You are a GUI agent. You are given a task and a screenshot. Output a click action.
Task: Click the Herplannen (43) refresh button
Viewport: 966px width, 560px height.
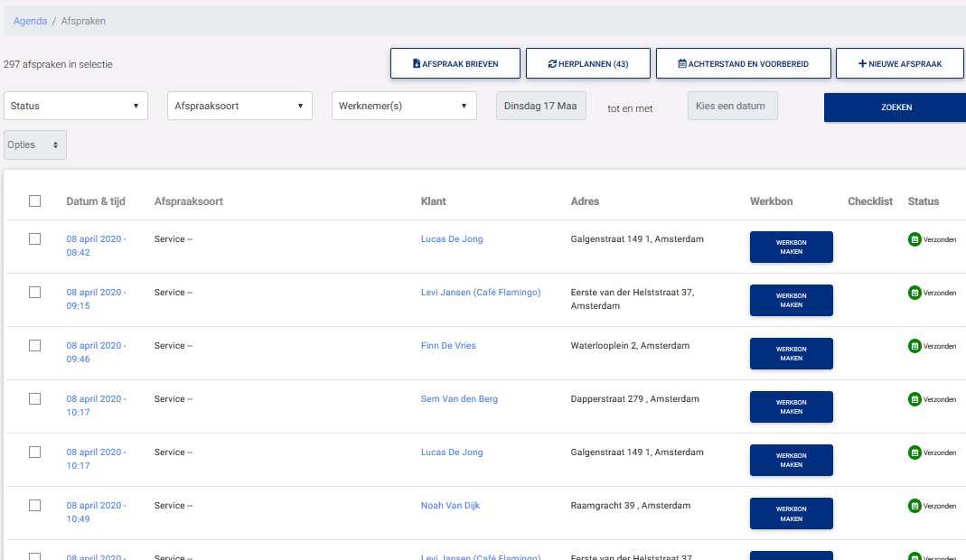tap(587, 64)
